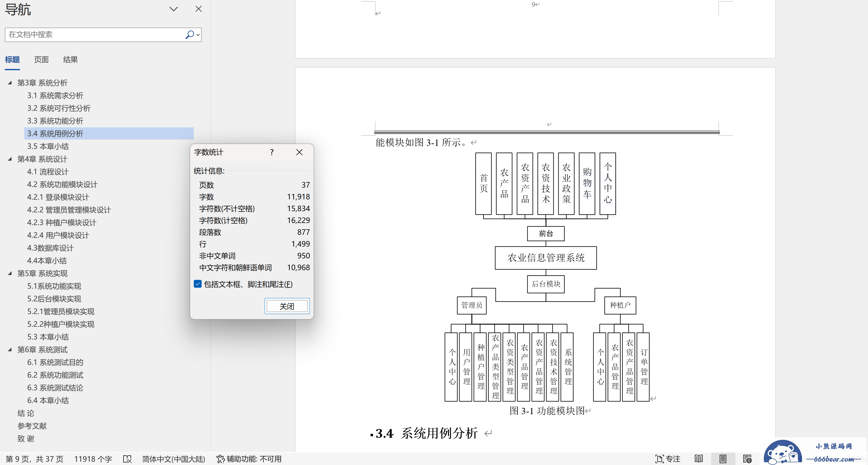The image size is (868, 465).
Task: Go to heading 3.3 系统功能分析
Action: (x=55, y=121)
